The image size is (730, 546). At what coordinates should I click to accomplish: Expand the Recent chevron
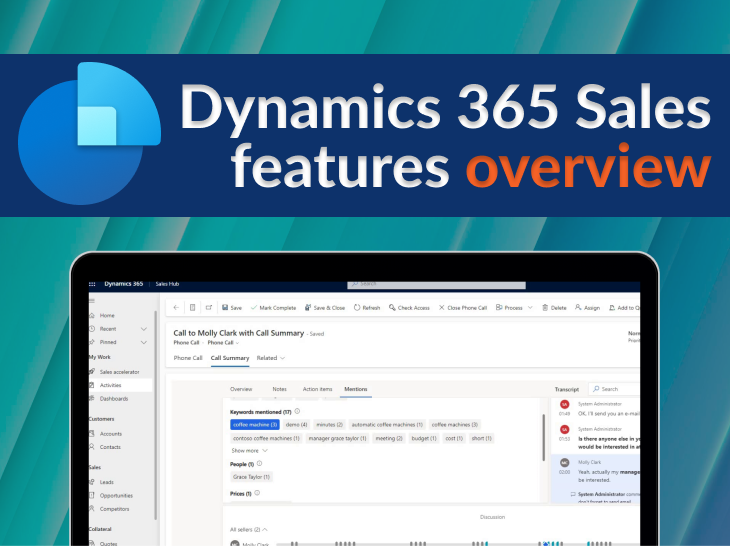pos(144,329)
